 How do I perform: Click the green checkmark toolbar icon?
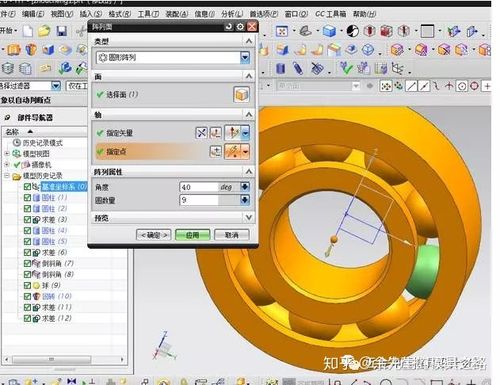point(346,68)
